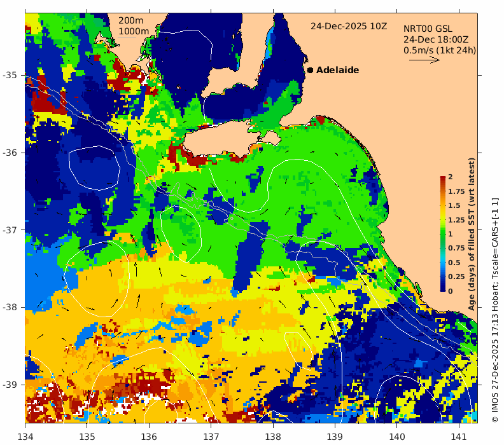This screenshot has height=445, width=504.
Task: Click the 137 longitude axis label
Action: pyautogui.click(x=211, y=437)
